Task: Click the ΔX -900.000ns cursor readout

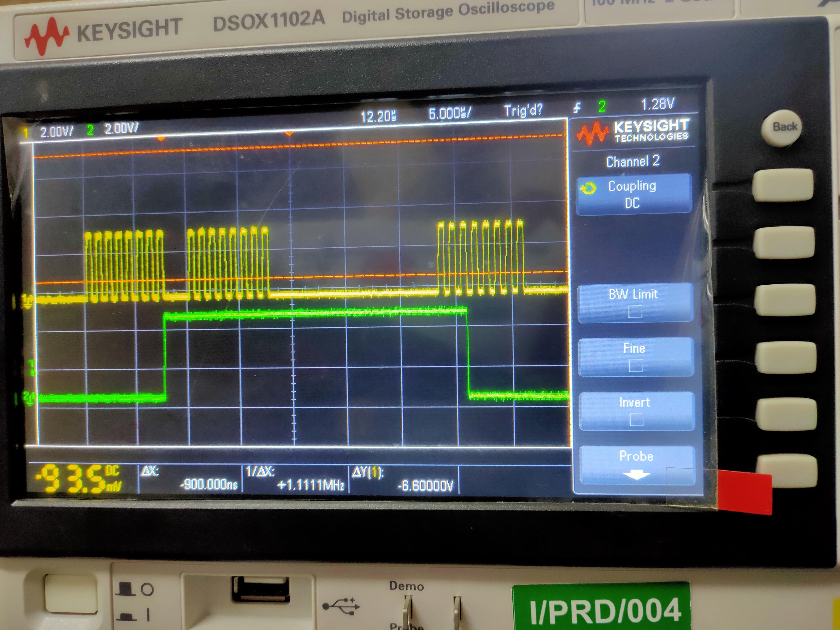Action: point(190,479)
